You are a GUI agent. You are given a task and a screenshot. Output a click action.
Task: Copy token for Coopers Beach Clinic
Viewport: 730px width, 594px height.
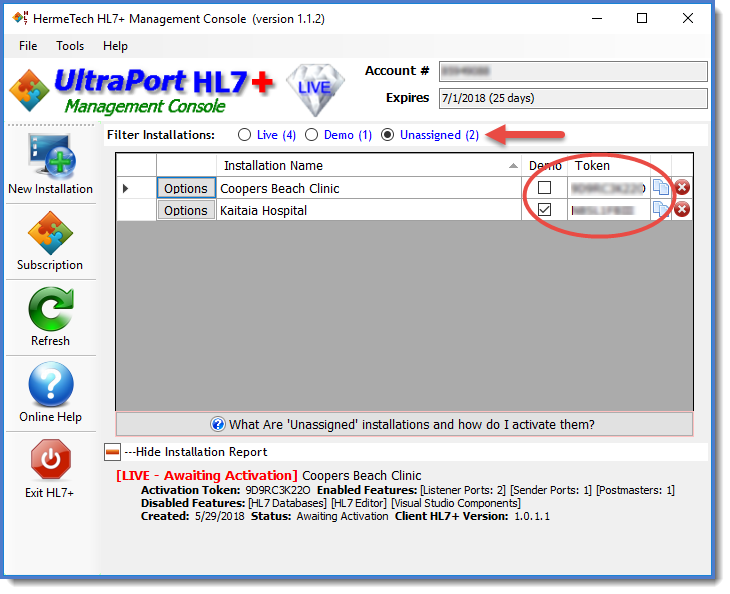pyautogui.click(x=661, y=188)
